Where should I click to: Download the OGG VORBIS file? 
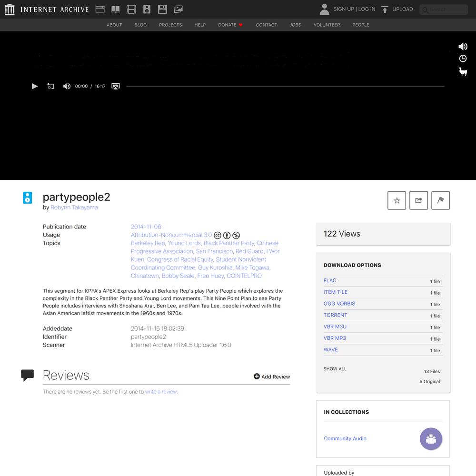[339, 304]
